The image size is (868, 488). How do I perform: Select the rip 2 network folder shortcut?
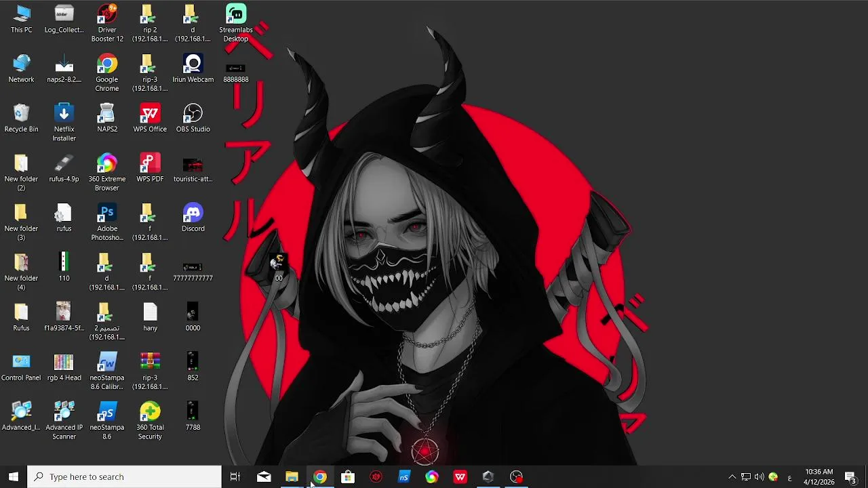tap(150, 23)
